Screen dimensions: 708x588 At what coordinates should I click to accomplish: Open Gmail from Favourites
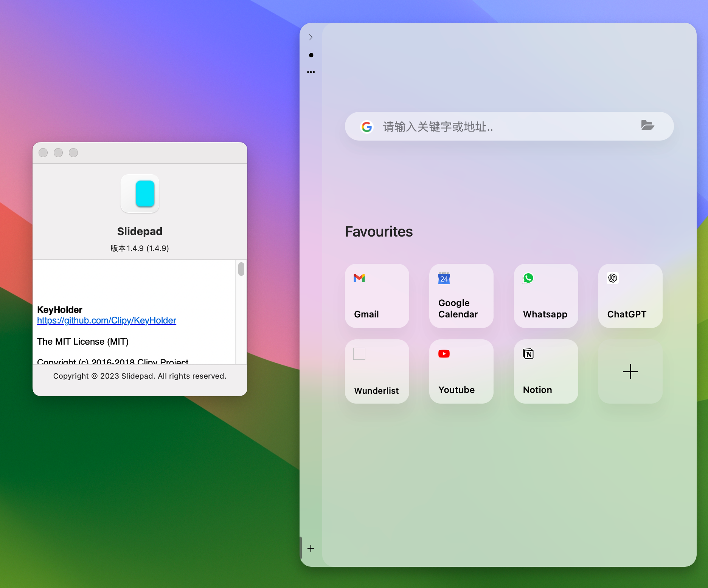tap(377, 296)
